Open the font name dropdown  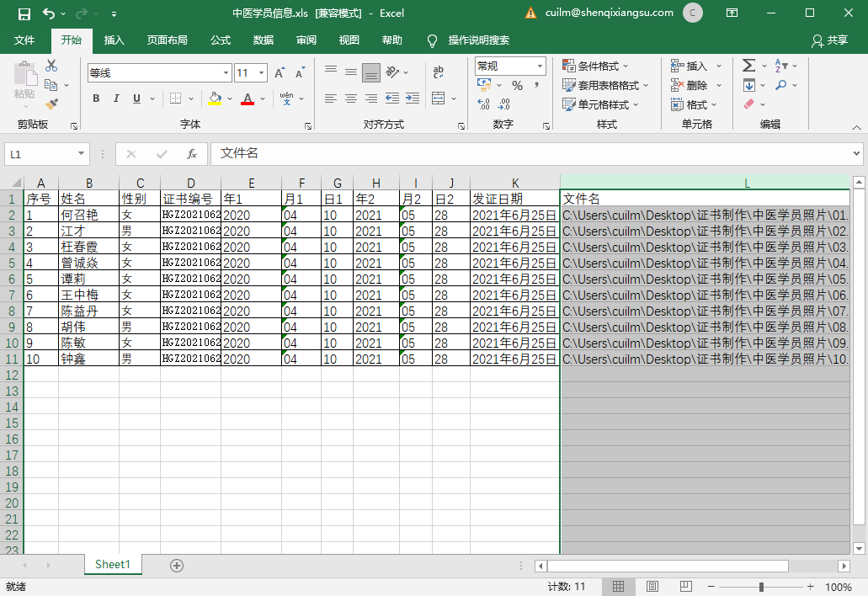(x=226, y=73)
